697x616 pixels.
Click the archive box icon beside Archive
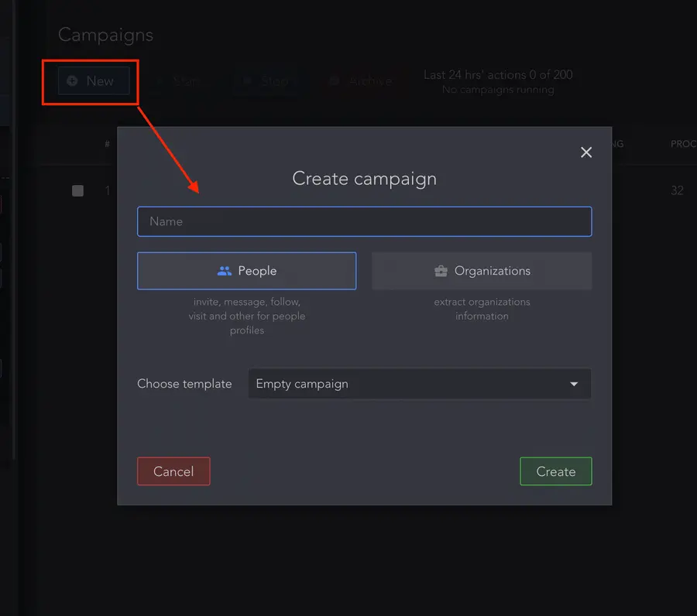click(335, 80)
